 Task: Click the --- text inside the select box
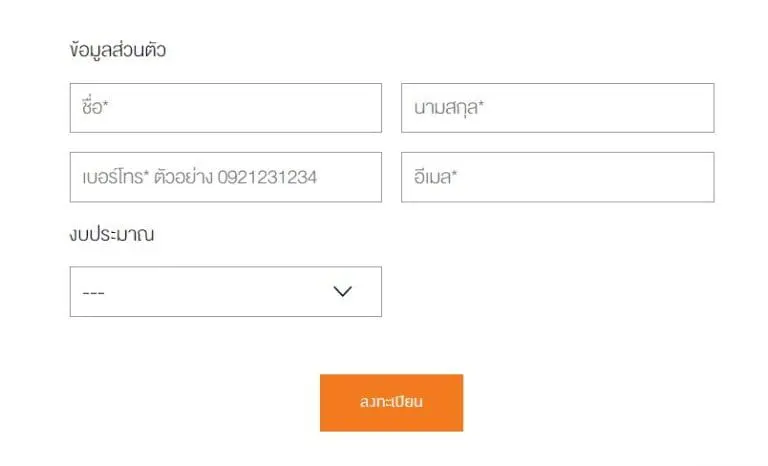click(x=94, y=293)
